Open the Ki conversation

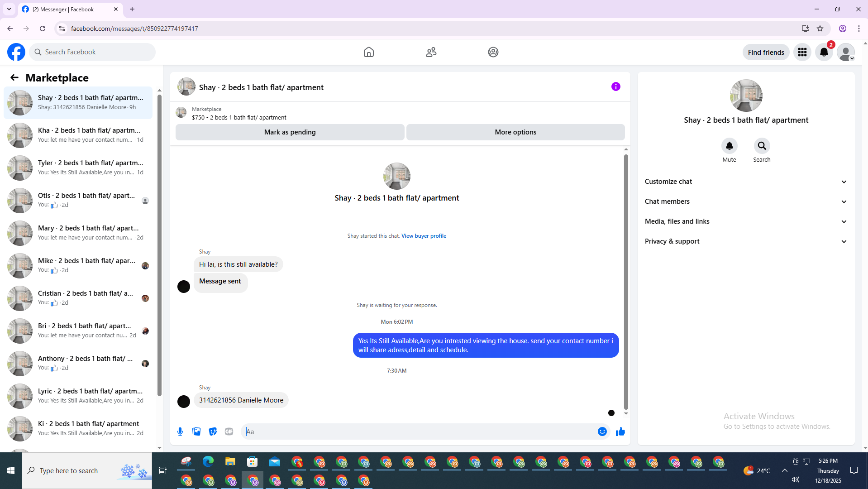[x=78, y=428]
